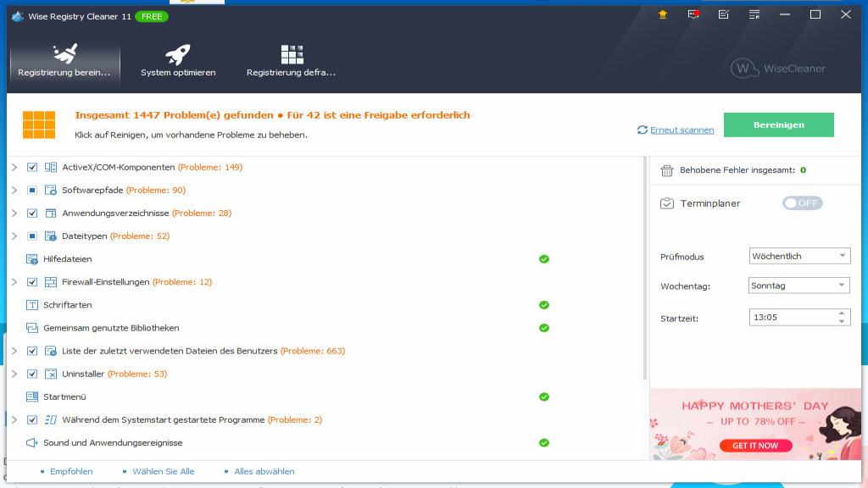Click the Uninstaller category icon
Screen dimensions: 868x488
click(51, 374)
